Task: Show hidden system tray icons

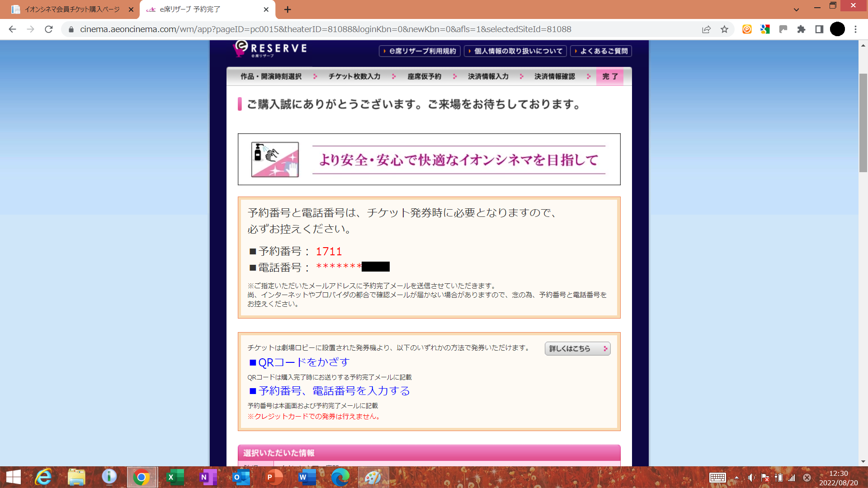Action: pyautogui.click(x=736, y=477)
